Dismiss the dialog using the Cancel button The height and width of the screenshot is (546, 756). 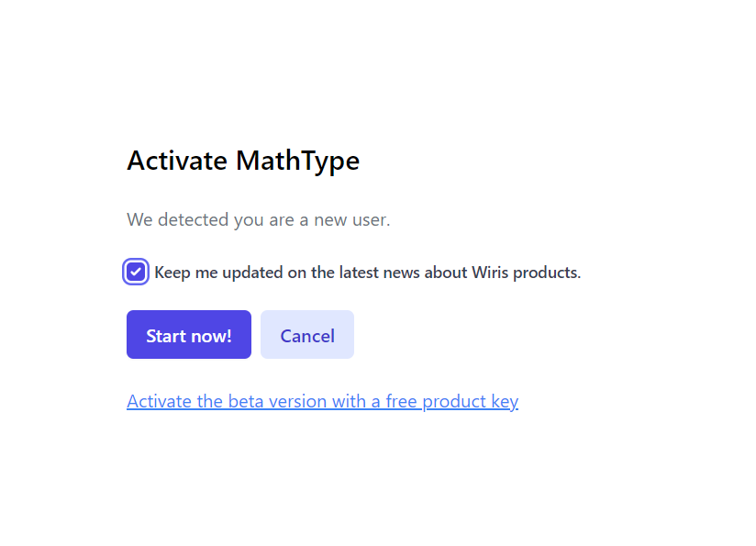(x=307, y=334)
